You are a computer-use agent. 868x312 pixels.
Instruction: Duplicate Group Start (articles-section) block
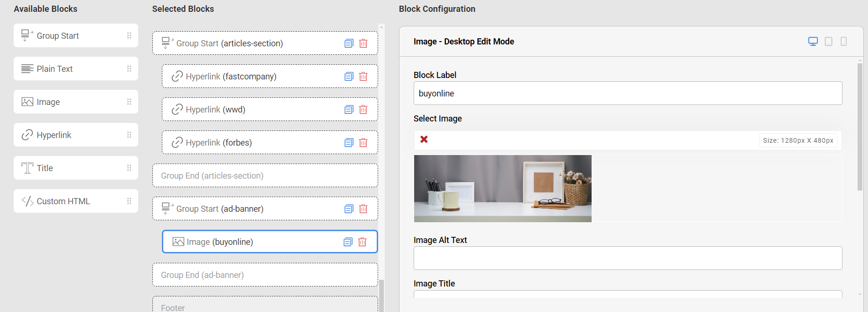tap(349, 43)
